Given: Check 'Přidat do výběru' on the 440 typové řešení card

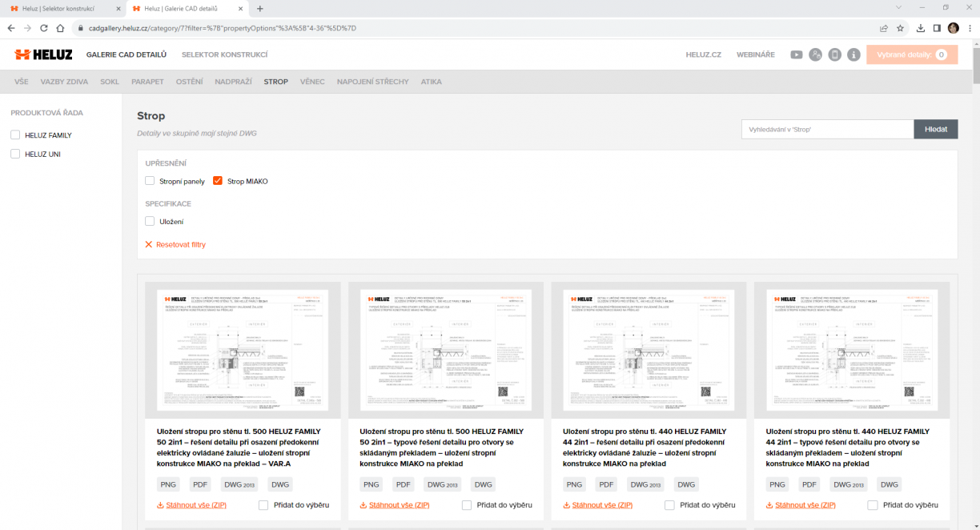Looking at the screenshot, I should click(873, 505).
